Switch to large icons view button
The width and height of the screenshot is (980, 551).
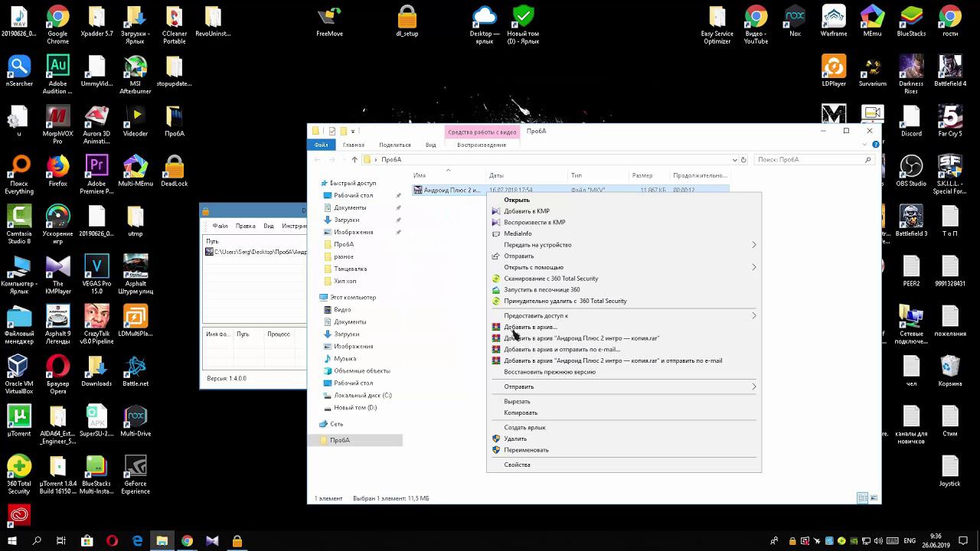pyautogui.click(x=874, y=498)
